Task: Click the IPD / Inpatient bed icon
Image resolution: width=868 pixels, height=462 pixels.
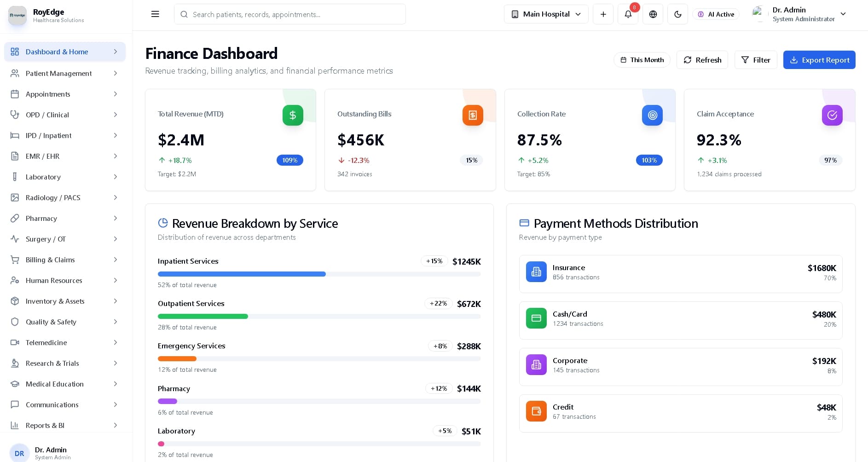Action: click(15, 135)
